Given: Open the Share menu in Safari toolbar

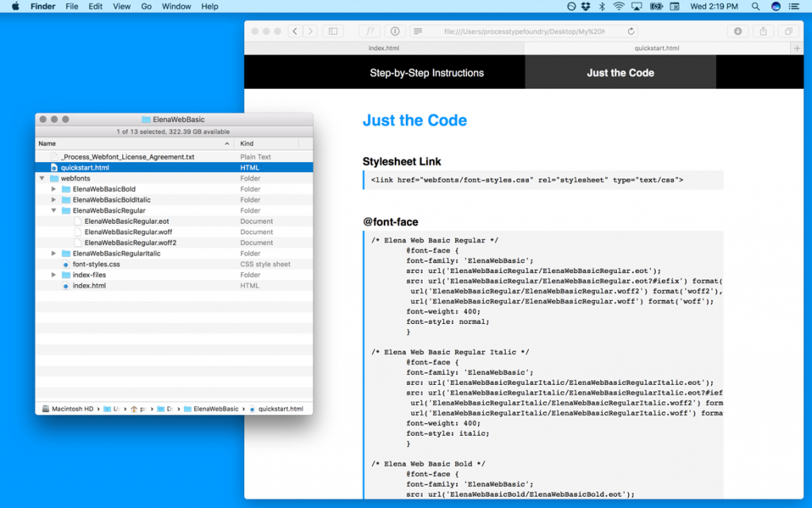Looking at the screenshot, I should [763, 31].
